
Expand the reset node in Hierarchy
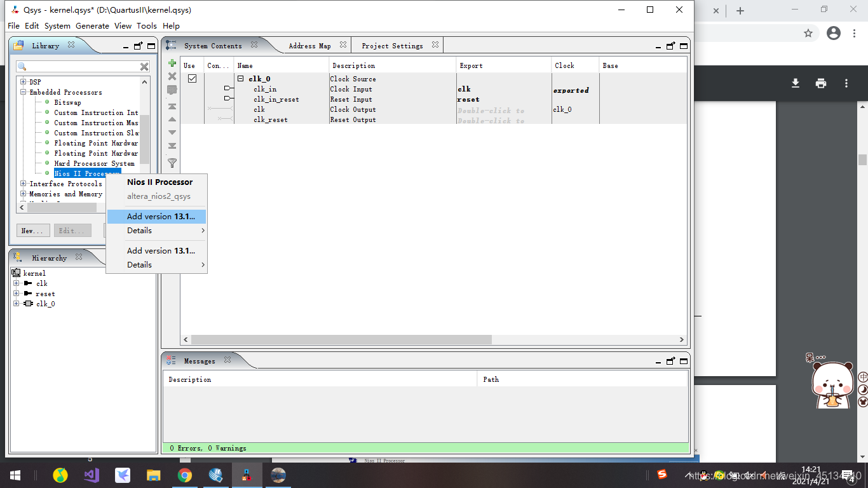(17, 294)
